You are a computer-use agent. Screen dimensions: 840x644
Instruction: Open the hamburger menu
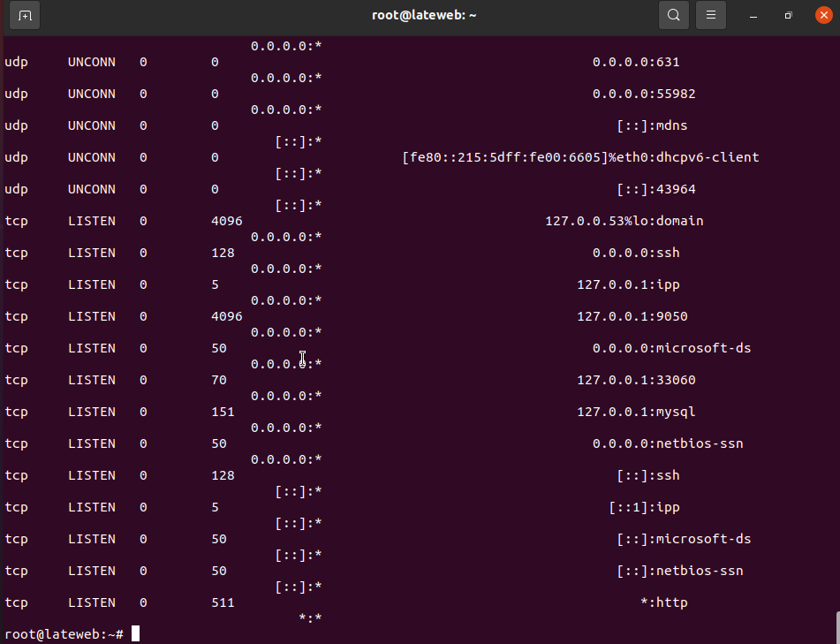710,15
